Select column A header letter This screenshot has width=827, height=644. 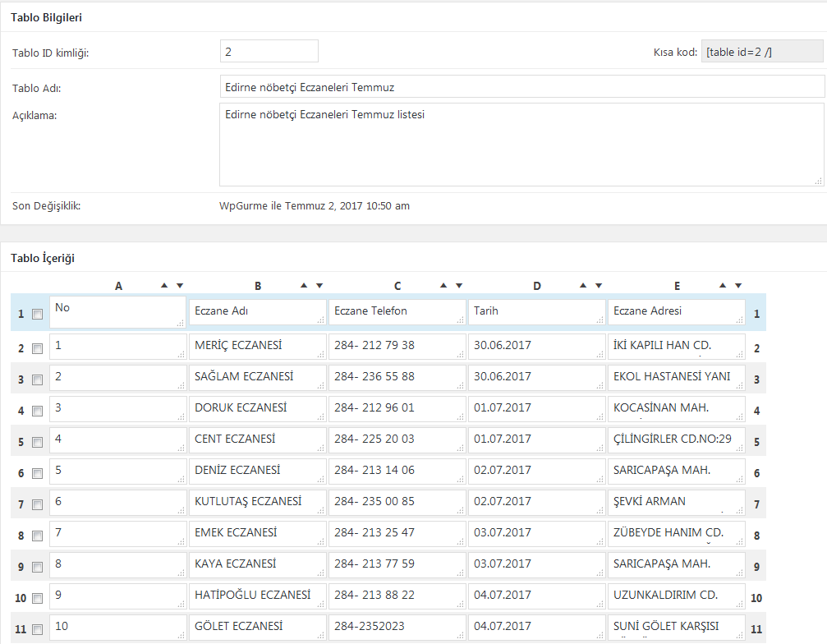click(x=118, y=286)
